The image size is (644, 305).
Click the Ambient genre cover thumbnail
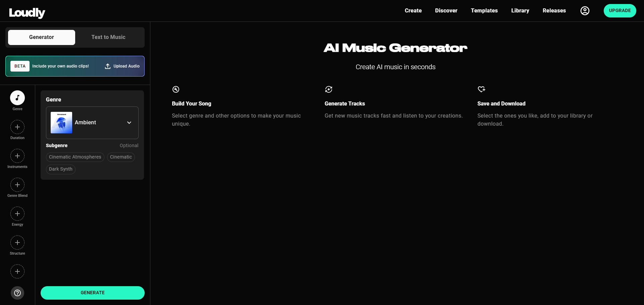click(x=61, y=123)
